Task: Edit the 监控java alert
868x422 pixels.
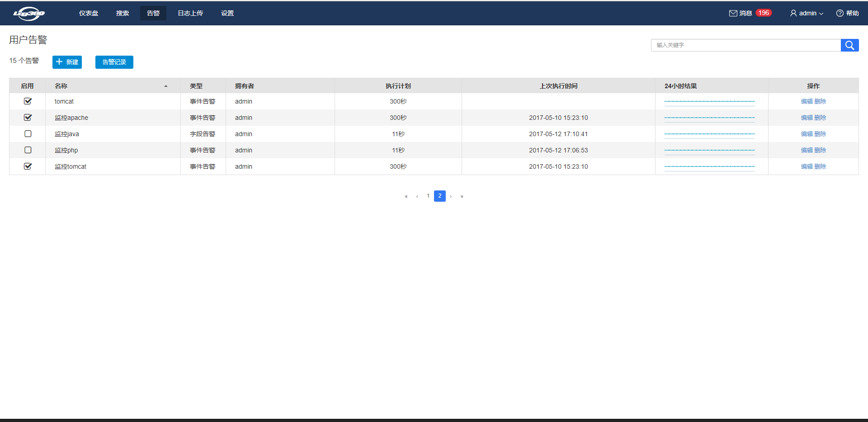Action: click(807, 134)
